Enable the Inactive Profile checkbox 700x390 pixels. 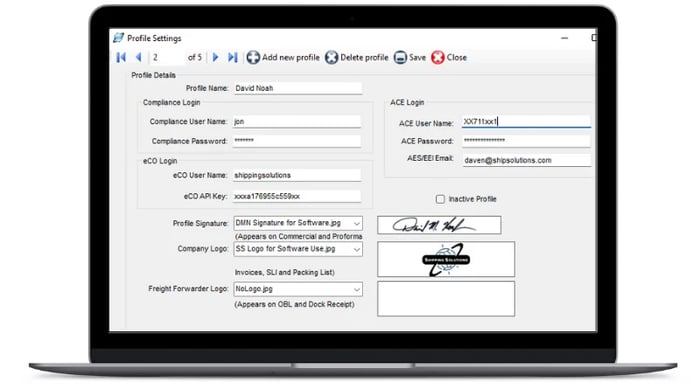tap(440, 199)
